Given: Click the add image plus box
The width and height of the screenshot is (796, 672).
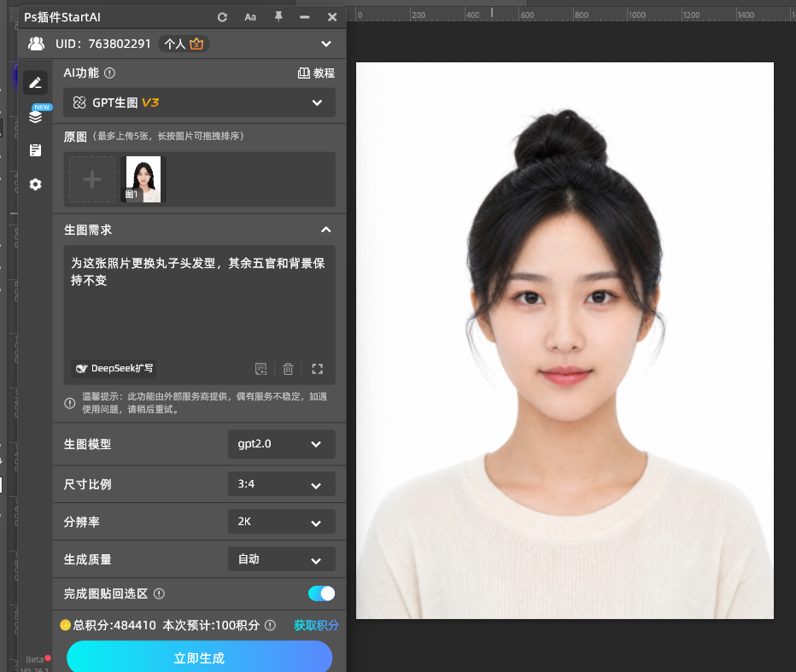Looking at the screenshot, I should point(92,179).
